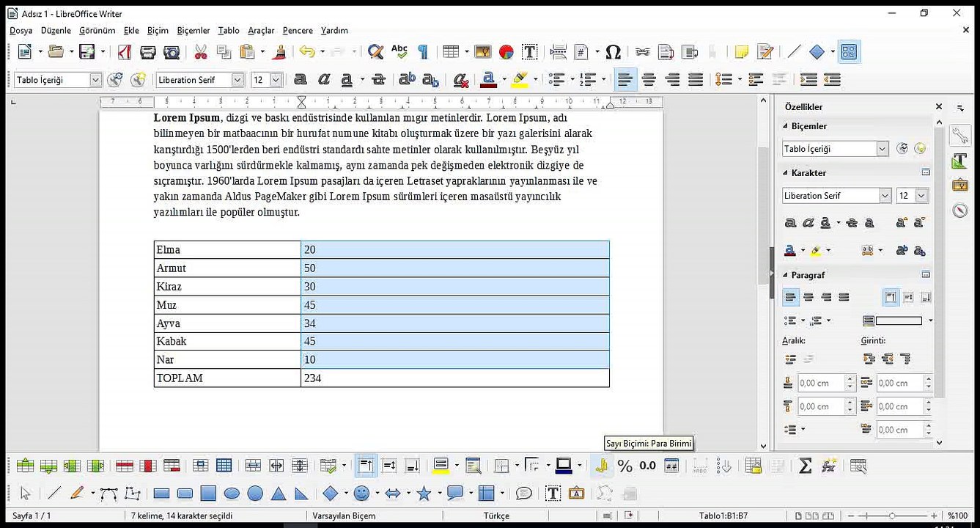This screenshot has height=528, width=980.
Task: Open the Araçlar menu
Action: [x=261, y=30]
